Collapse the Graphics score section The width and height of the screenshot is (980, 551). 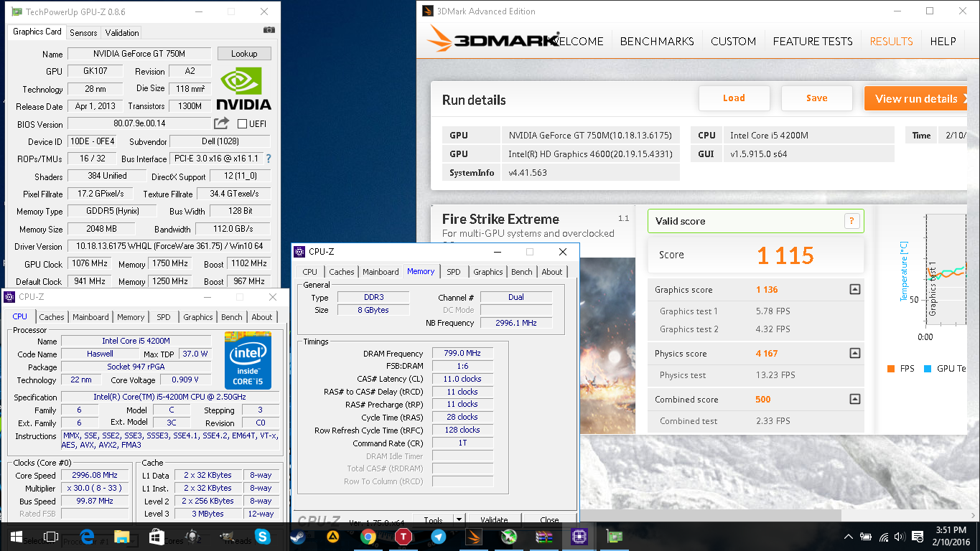854,290
